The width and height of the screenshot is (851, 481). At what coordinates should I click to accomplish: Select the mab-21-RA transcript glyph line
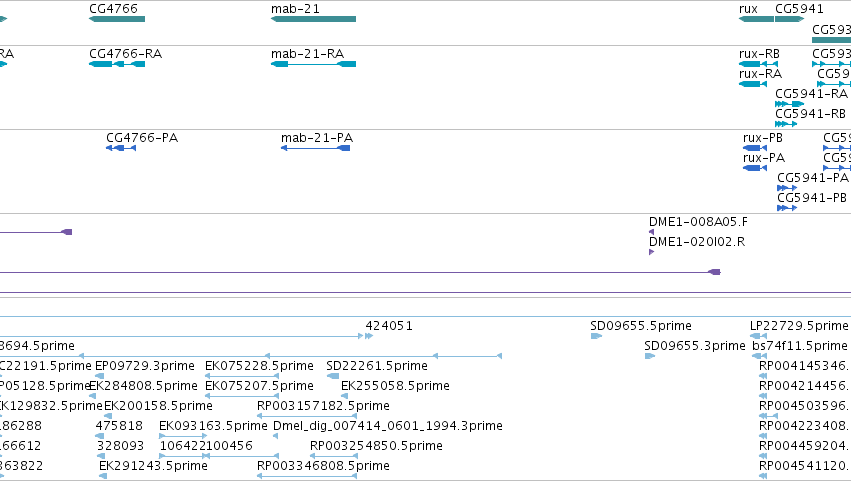point(313,64)
